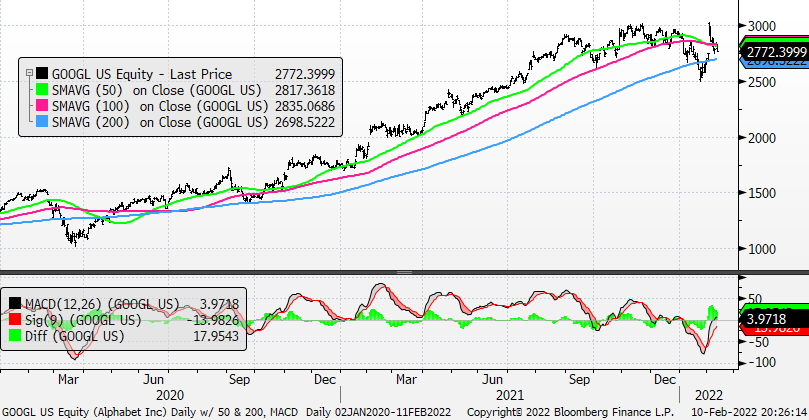Click the legend value 2835.0686
The width and height of the screenshot is (809, 420).
pyautogui.click(x=305, y=106)
